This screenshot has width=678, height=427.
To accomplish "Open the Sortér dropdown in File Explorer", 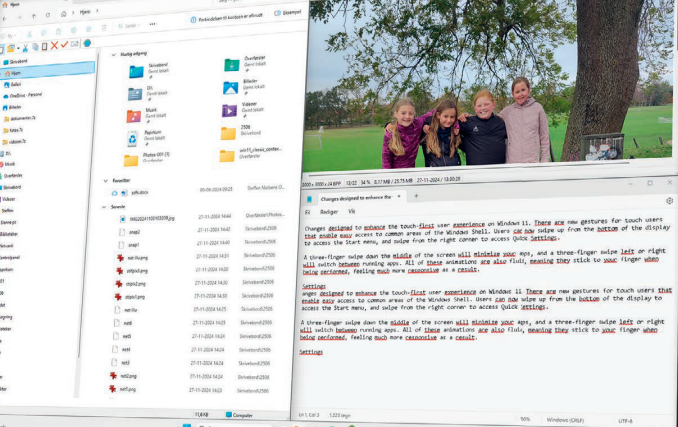I will pos(128,26).
